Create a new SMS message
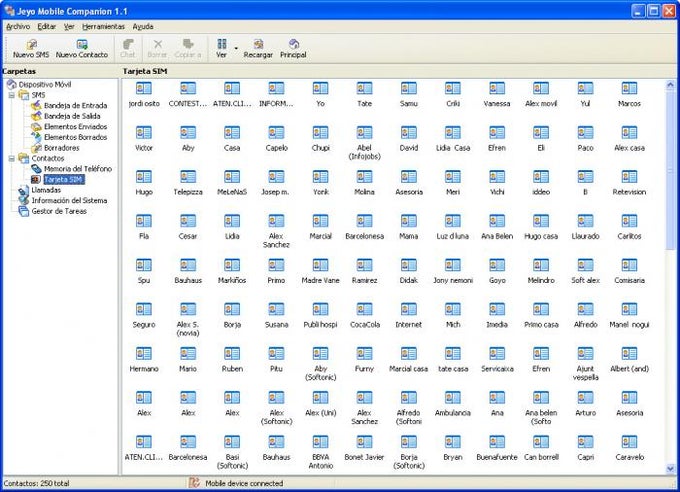The height and width of the screenshot is (492, 680). 31,49
